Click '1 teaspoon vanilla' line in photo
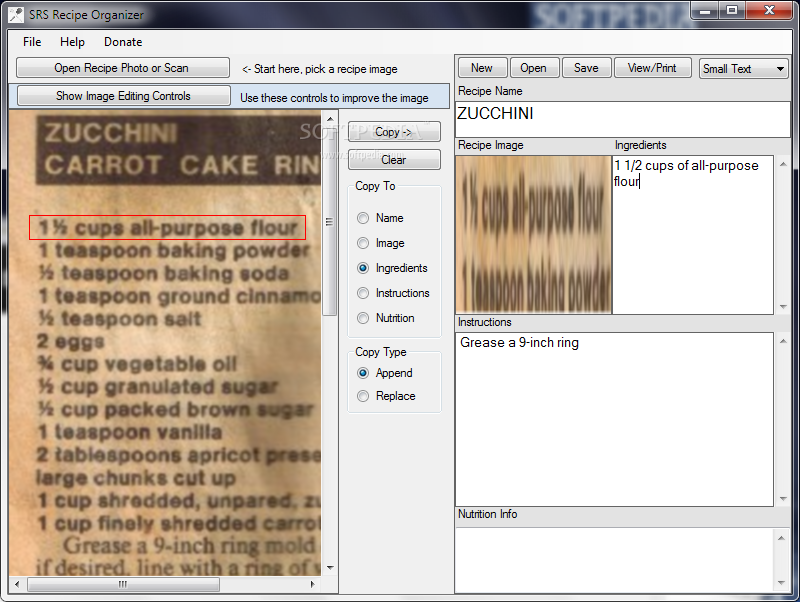 (x=130, y=432)
